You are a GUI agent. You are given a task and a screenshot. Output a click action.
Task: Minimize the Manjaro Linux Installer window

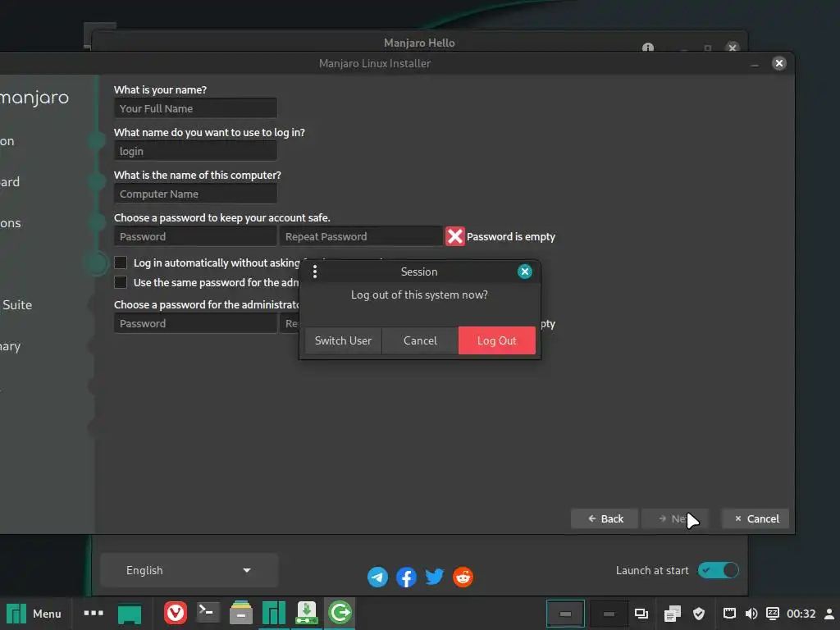tap(755, 65)
